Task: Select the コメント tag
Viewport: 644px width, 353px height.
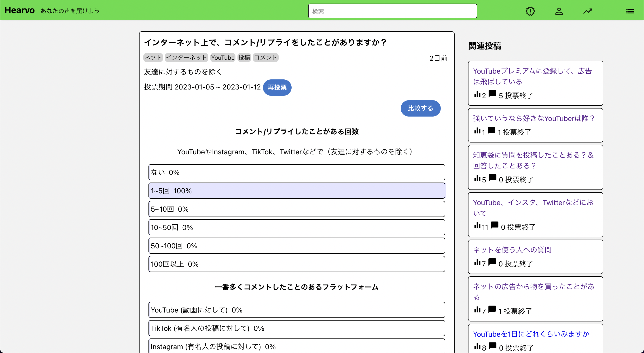Action: [x=266, y=57]
